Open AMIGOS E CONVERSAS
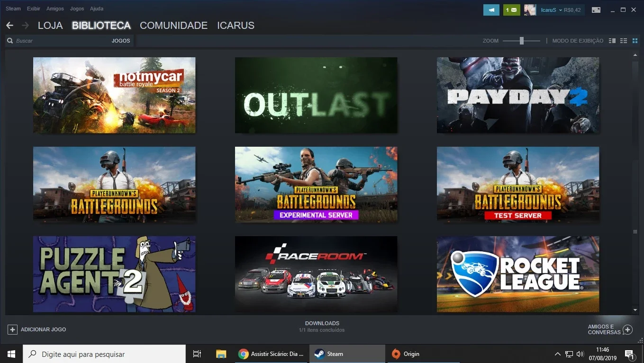 click(610, 329)
